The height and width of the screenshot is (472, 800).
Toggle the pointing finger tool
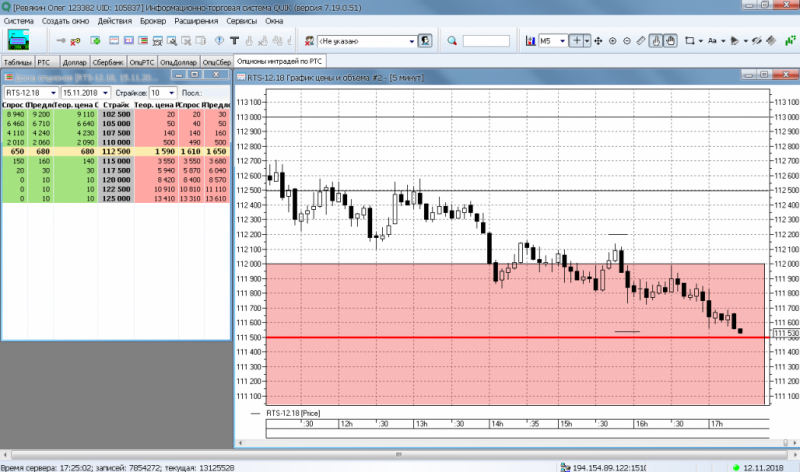[656, 41]
